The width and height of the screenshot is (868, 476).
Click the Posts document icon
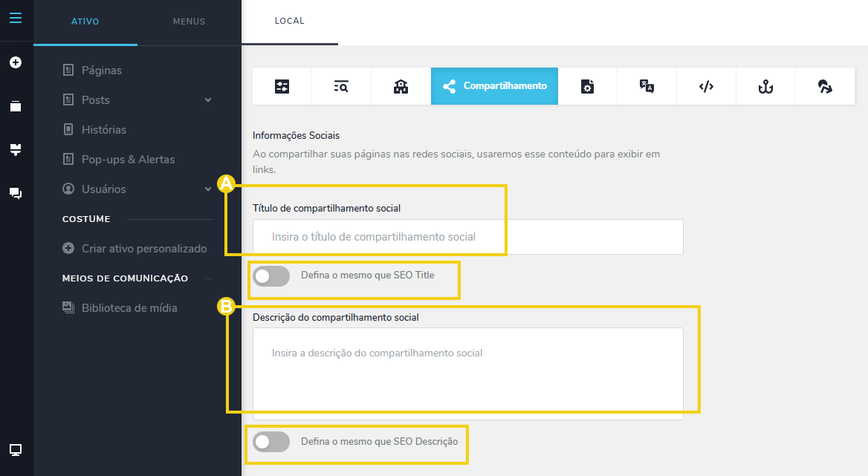click(x=68, y=100)
